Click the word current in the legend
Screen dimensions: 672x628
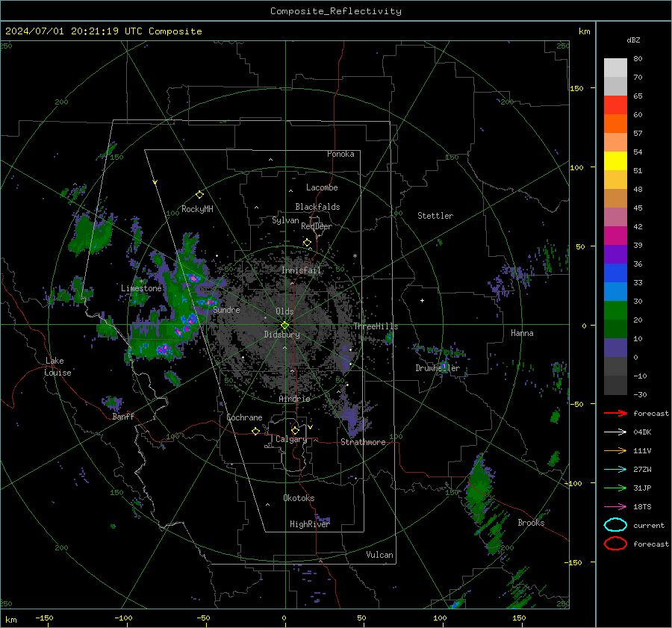pos(649,525)
